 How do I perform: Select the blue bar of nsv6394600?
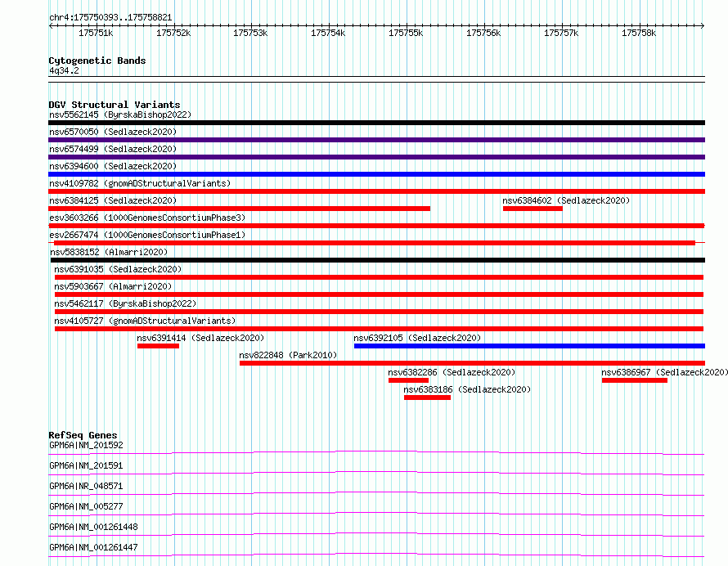click(376, 174)
